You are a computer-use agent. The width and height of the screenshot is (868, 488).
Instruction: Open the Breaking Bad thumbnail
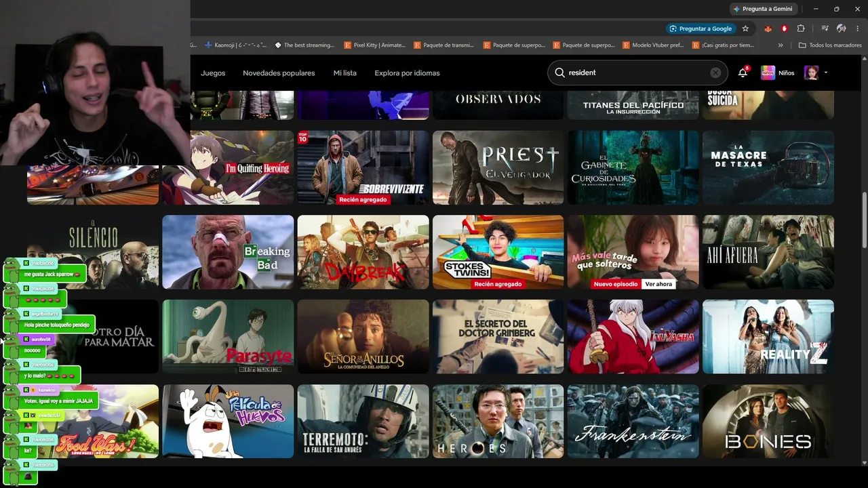point(228,252)
